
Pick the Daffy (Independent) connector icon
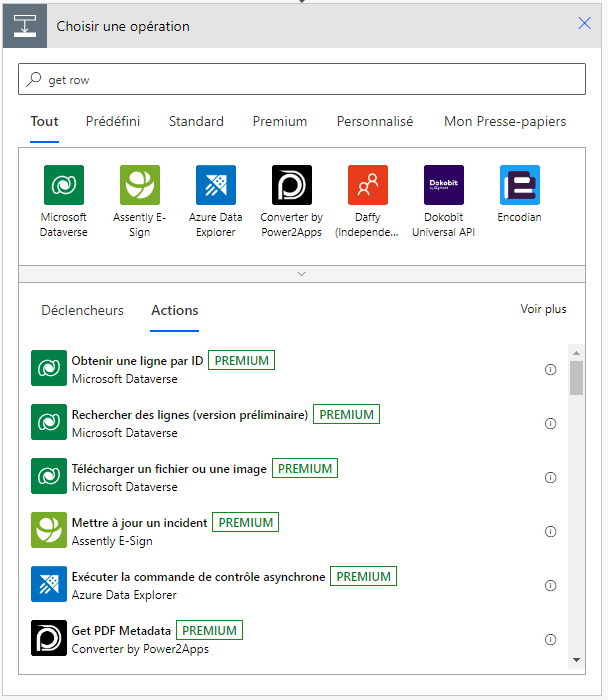coord(368,185)
